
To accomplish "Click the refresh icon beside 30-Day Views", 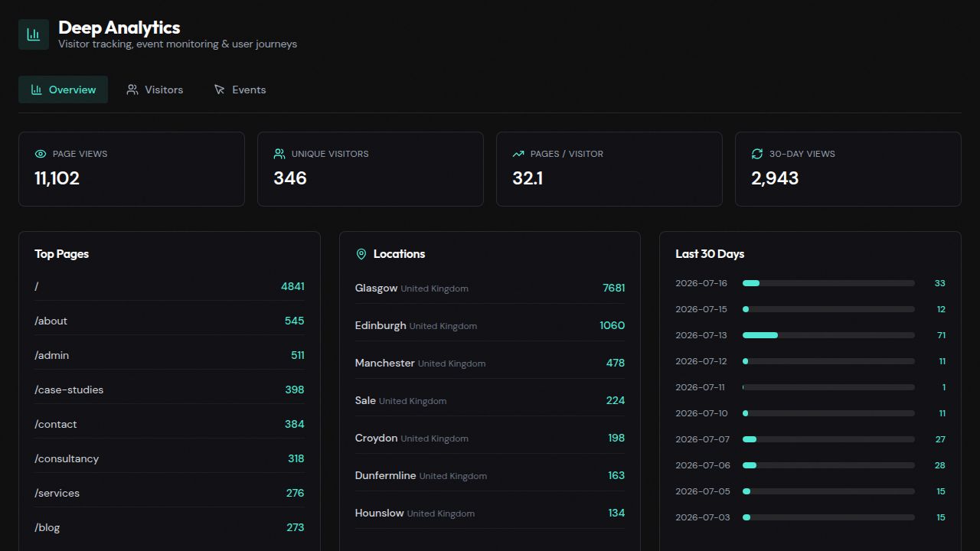I will pyautogui.click(x=757, y=154).
